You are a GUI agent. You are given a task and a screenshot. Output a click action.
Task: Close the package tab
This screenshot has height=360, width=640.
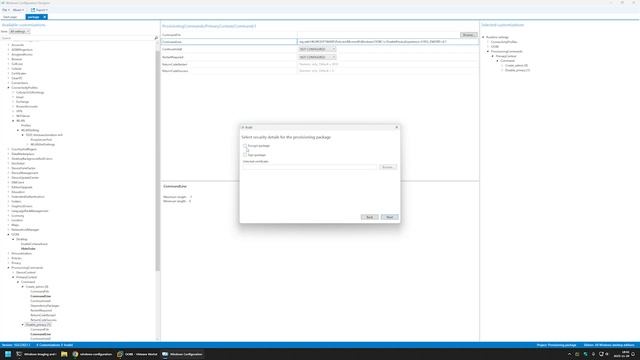point(44,17)
